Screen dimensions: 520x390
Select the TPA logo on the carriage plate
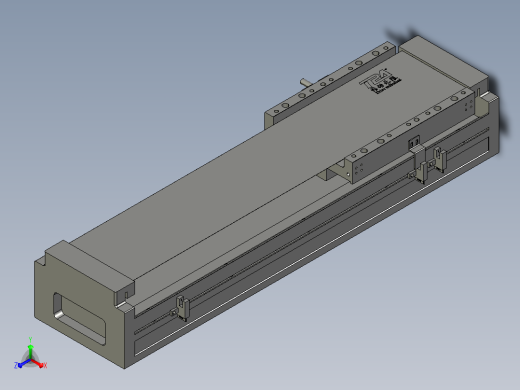tap(381, 81)
